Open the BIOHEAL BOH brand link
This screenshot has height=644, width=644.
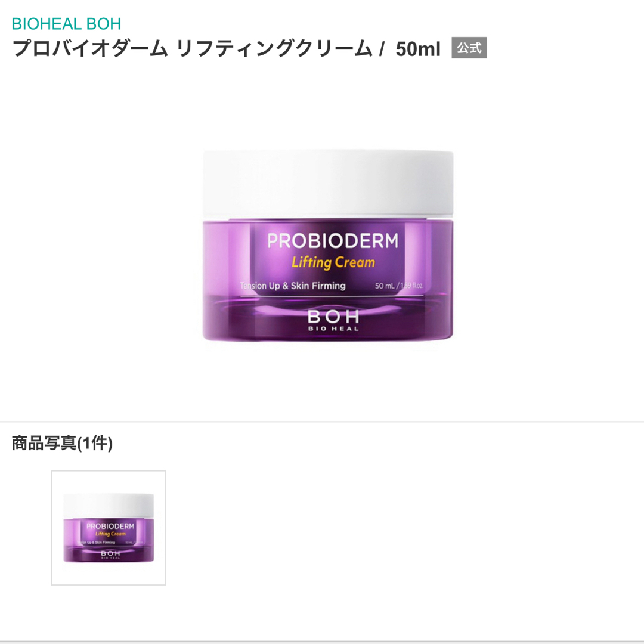[66, 24]
